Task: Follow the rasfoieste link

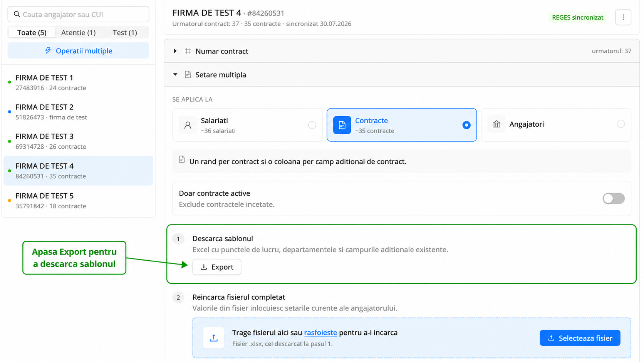Action: pos(320,332)
